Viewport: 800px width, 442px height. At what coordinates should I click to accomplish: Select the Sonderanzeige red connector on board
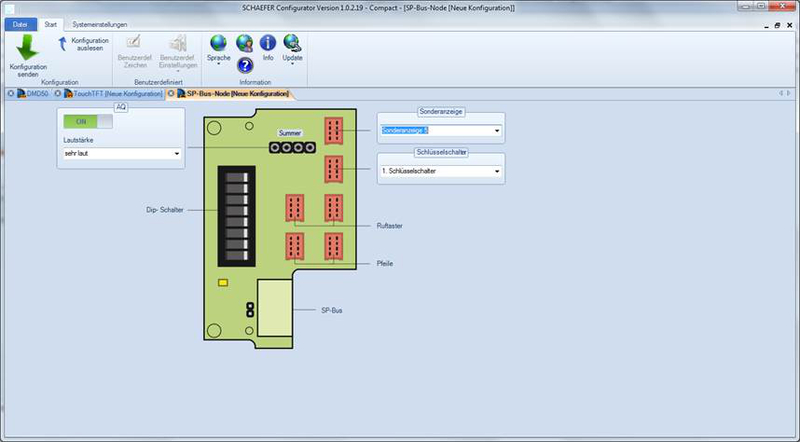pyautogui.click(x=334, y=131)
